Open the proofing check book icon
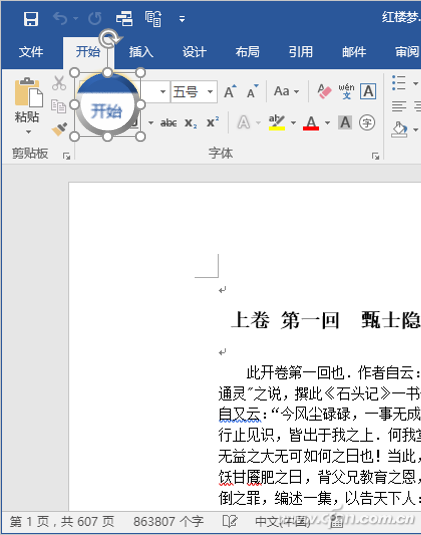The width and height of the screenshot is (421, 535). 230,521
